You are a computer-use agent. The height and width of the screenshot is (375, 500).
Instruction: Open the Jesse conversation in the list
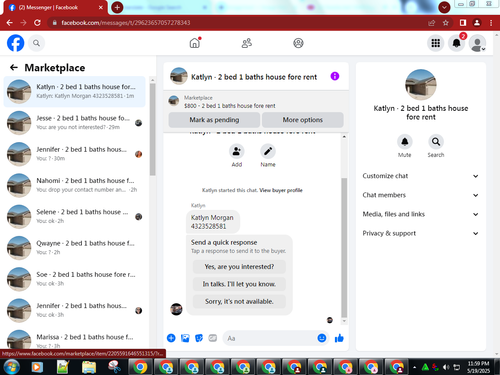(75, 123)
